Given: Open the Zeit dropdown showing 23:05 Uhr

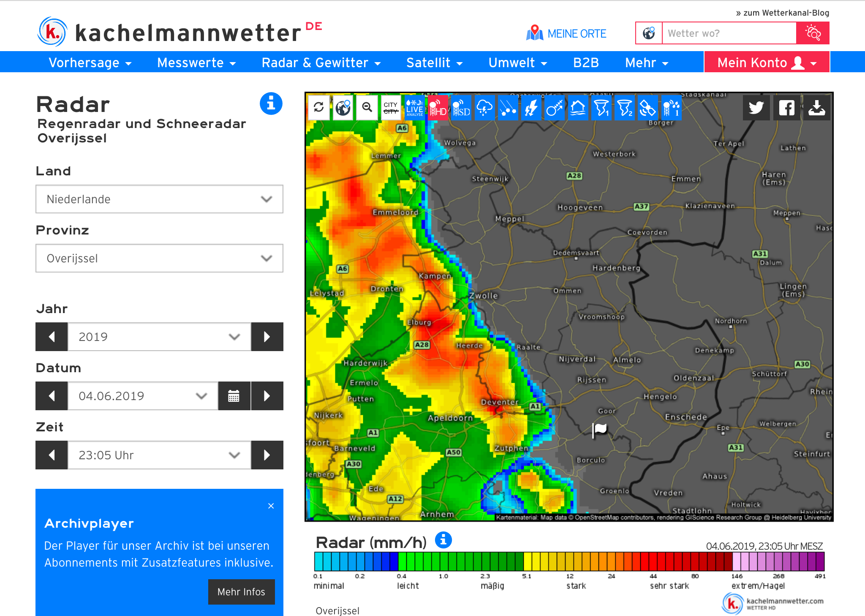Looking at the screenshot, I should (x=159, y=455).
